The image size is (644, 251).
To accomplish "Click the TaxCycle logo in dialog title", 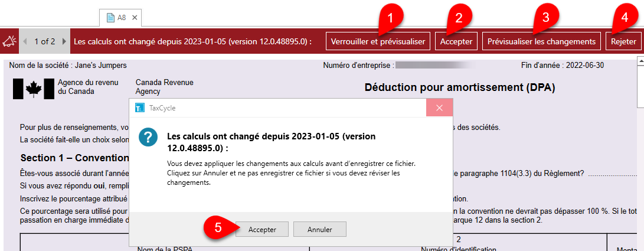I will [x=140, y=108].
